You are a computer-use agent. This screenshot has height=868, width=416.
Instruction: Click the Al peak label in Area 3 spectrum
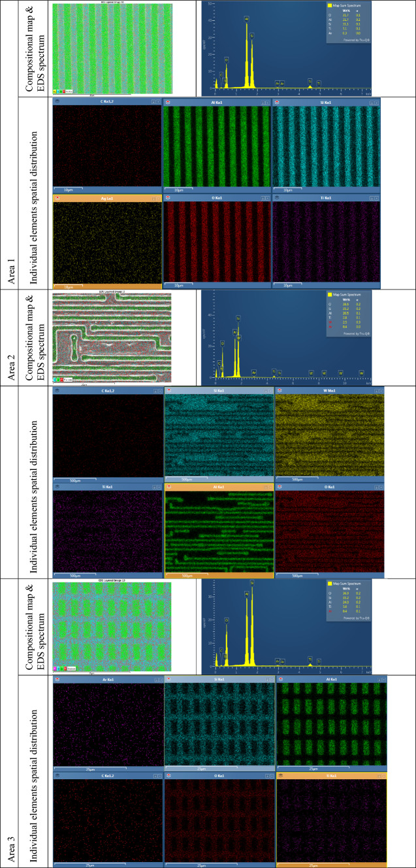pos(248,593)
